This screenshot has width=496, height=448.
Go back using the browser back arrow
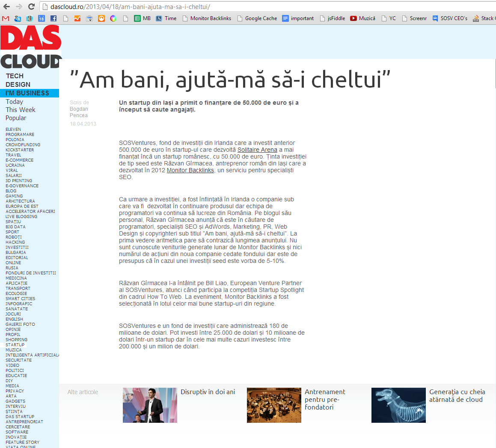click(6, 7)
